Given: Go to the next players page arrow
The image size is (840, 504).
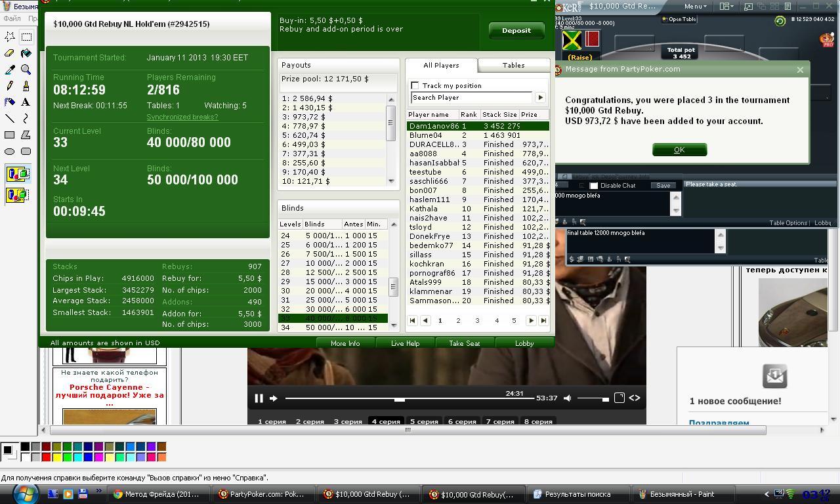Looking at the screenshot, I should point(531,320).
